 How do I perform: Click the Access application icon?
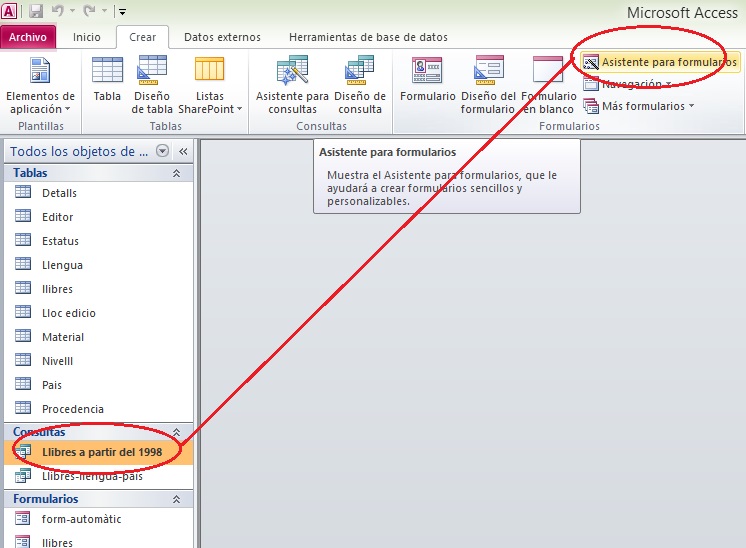pyautogui.click(x=9, y=11)
